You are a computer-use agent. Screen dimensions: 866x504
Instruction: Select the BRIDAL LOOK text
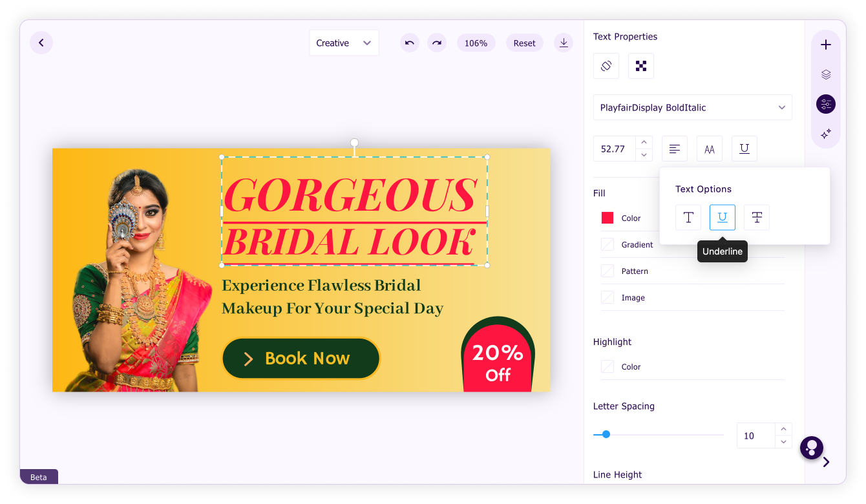click(x=349, y=243)
